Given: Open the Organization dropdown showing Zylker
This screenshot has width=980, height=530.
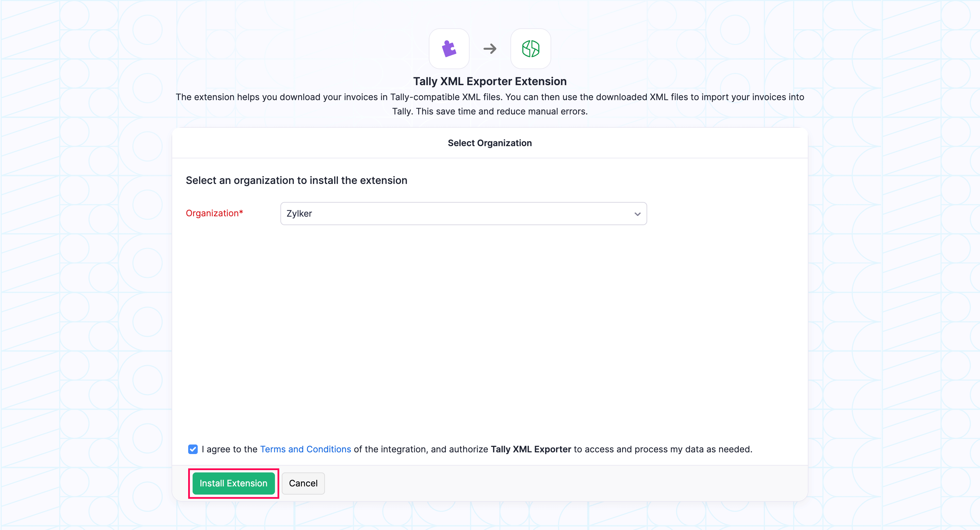Looking at the screenshot, I should tap(463, 214).
